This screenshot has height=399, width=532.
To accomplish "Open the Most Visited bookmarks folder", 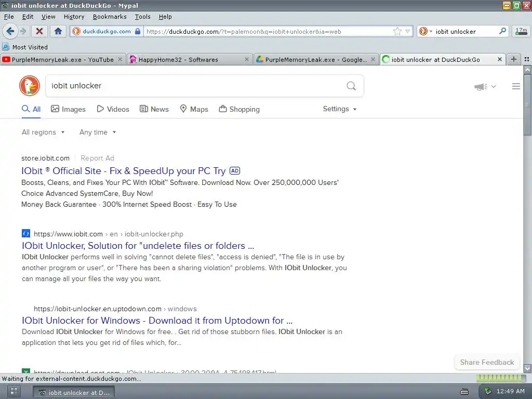I will [x=25, y=47].
